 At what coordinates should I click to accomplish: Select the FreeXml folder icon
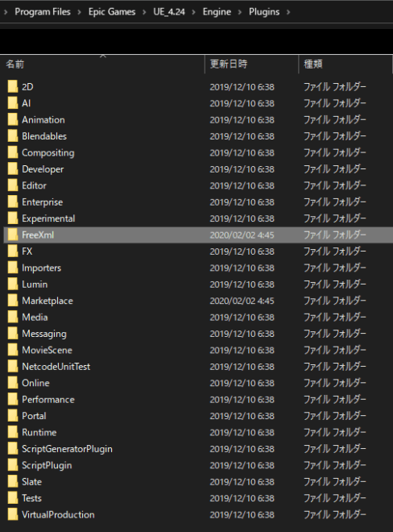(13, 235)
